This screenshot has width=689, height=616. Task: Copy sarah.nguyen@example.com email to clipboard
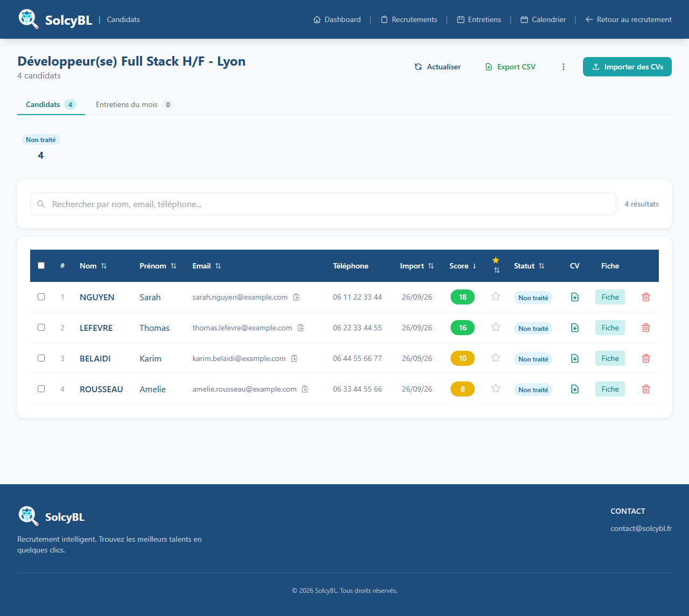tap(296, 297)
